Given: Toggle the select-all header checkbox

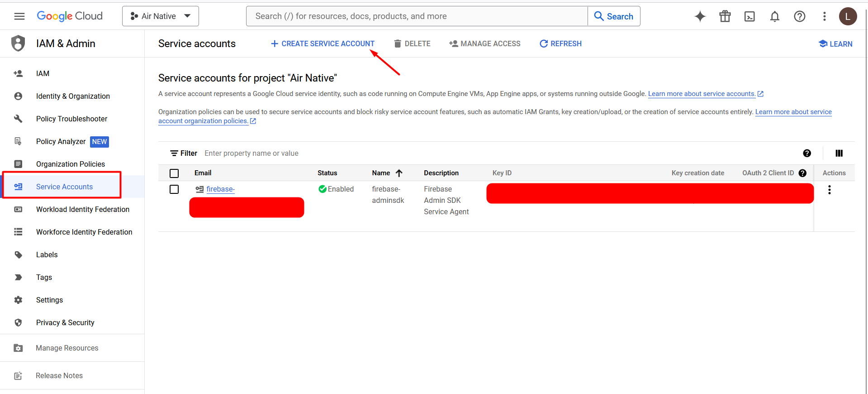Looking at the screenshot, I should tap(174, 173).
